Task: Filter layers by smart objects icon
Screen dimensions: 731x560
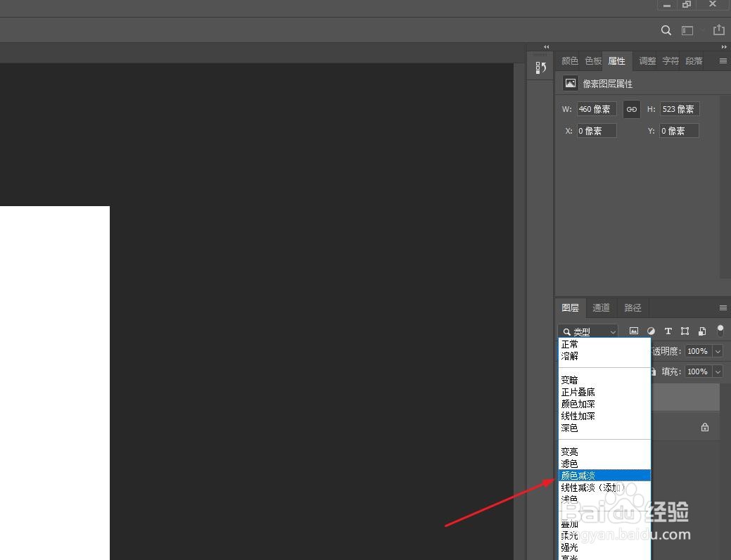Action: (702, 331)
